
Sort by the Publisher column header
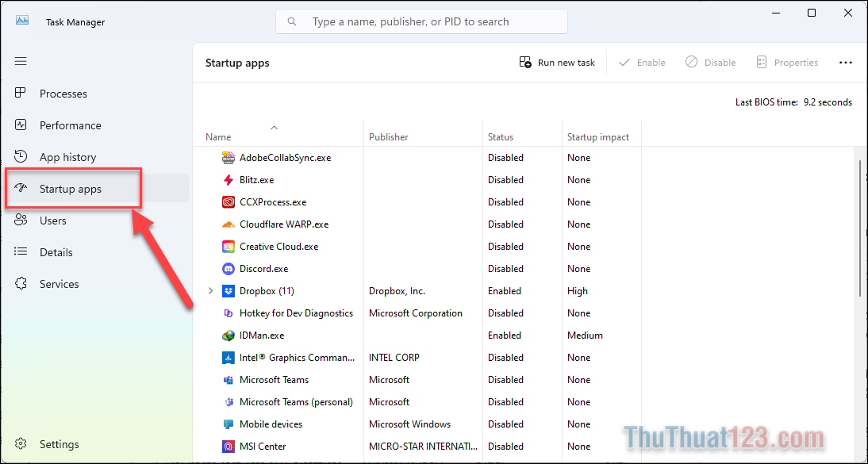pos(388,136)
